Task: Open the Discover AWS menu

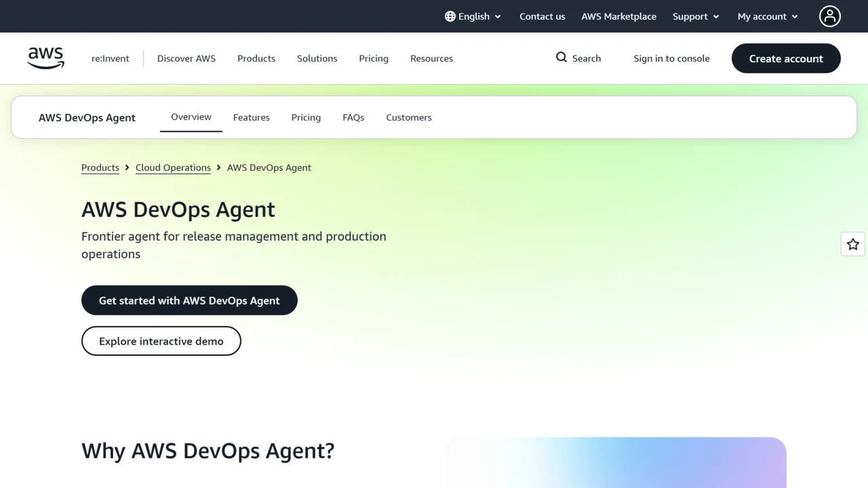Action: (x=186, y=58)
